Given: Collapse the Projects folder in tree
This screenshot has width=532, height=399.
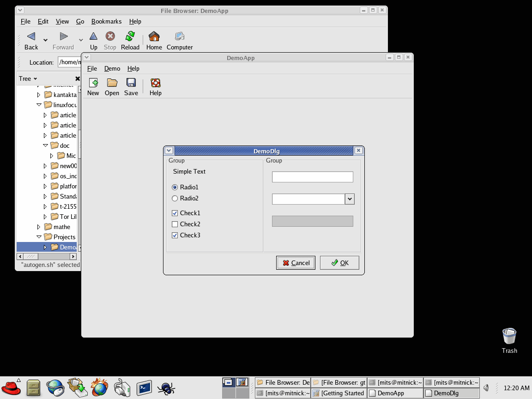Looking at the screenshot, I should pos(39,237).
